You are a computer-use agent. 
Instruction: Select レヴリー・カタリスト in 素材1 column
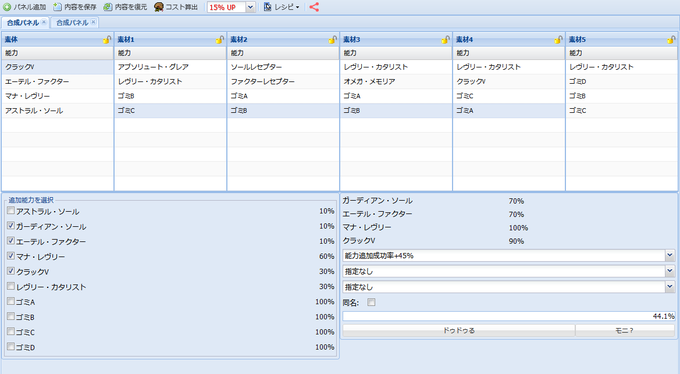(170, 82)
